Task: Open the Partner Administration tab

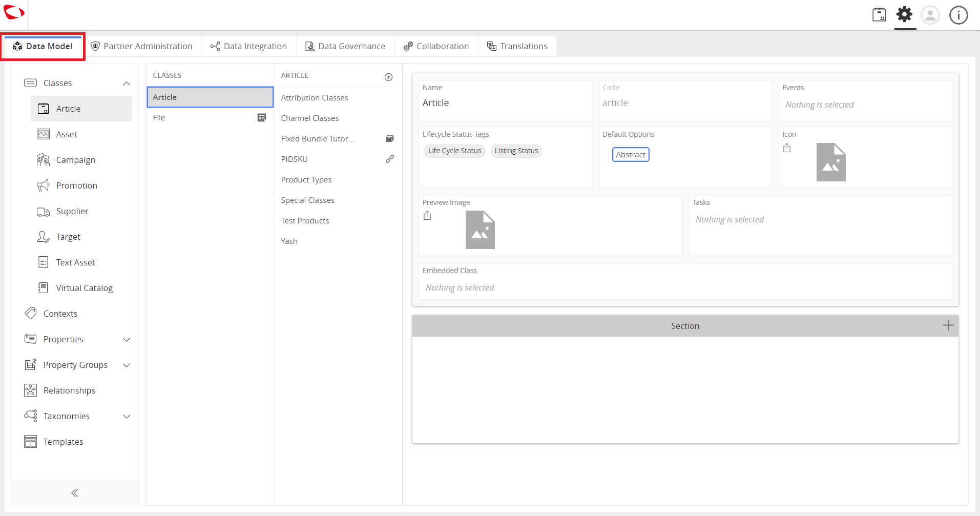Action: click(x=141, y=46)
